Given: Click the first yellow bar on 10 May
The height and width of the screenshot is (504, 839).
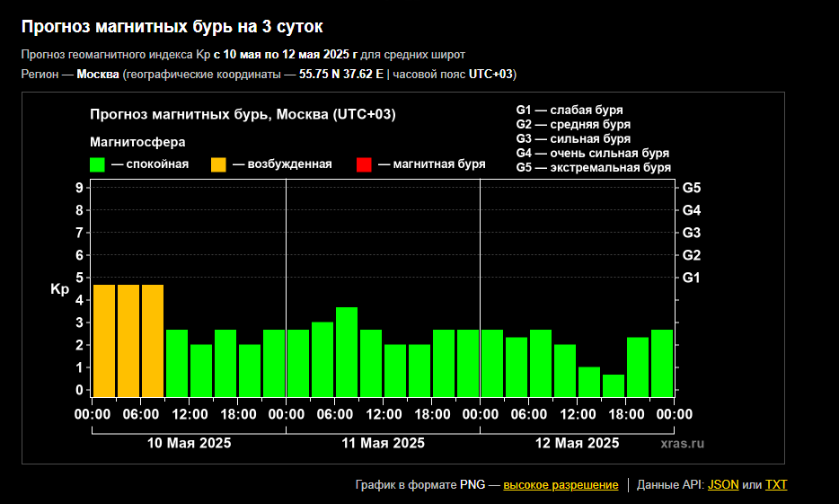Looking at the screenshot, I should [104, 340].
